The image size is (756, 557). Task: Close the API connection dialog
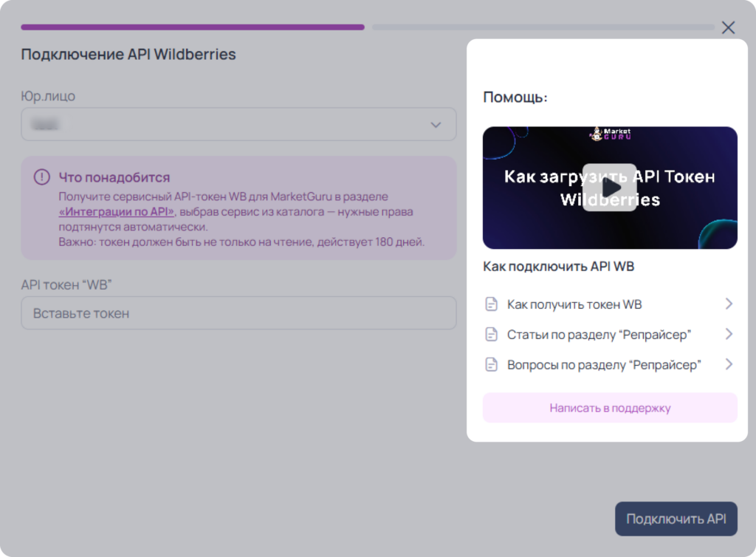[728, 27]
